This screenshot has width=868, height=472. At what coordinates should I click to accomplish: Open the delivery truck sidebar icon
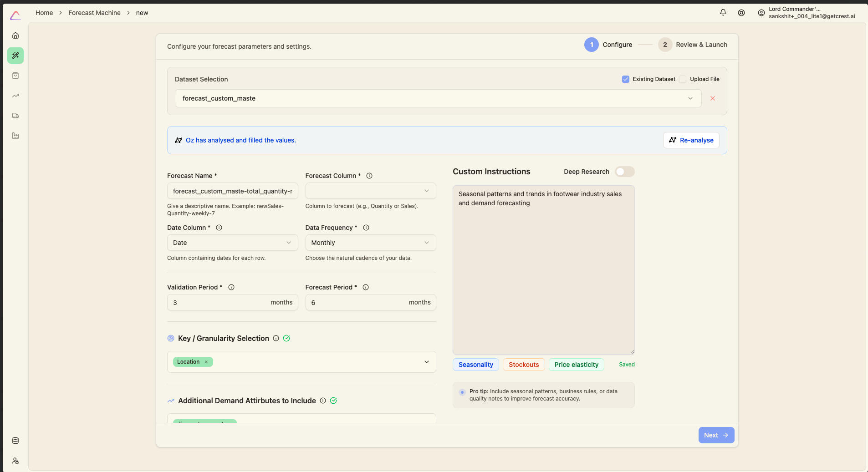pyautogui.click(x=15, y=116)
